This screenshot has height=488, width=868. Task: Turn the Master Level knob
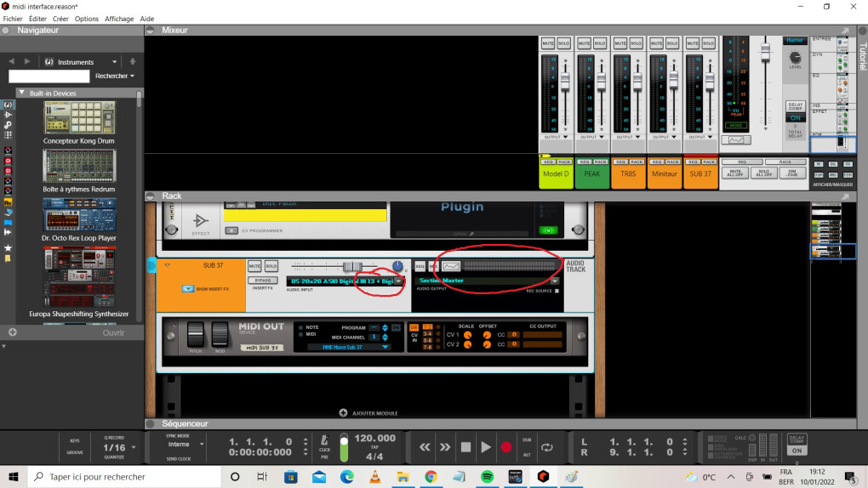(795, 57)
